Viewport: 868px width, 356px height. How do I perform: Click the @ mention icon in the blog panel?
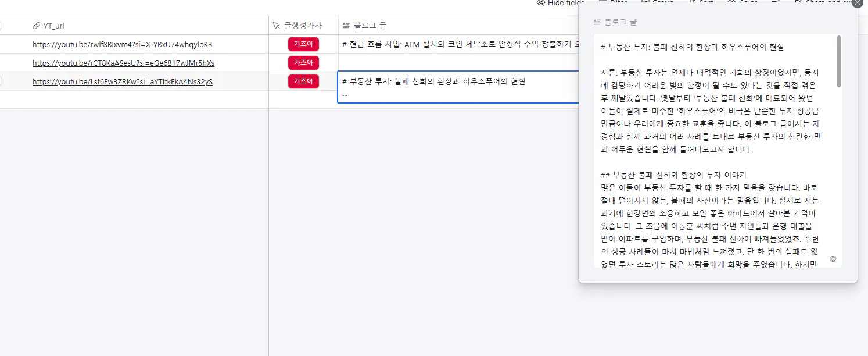click(x=833, y=258)
